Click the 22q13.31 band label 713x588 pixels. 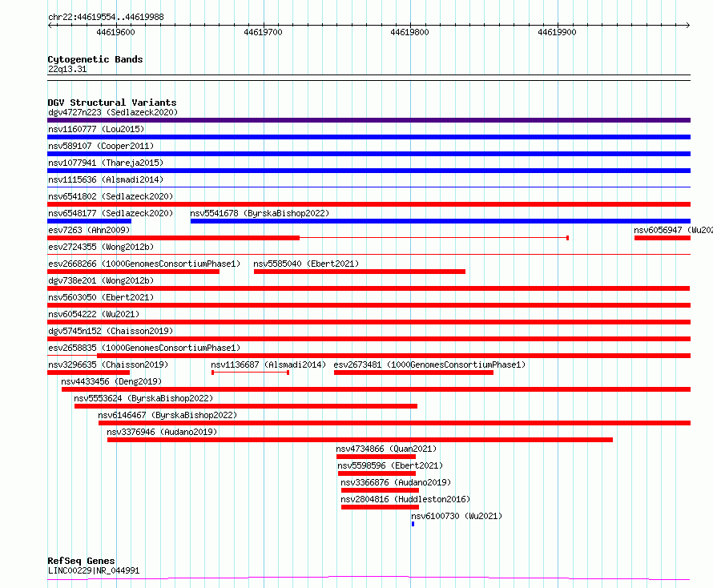[67, 69]
